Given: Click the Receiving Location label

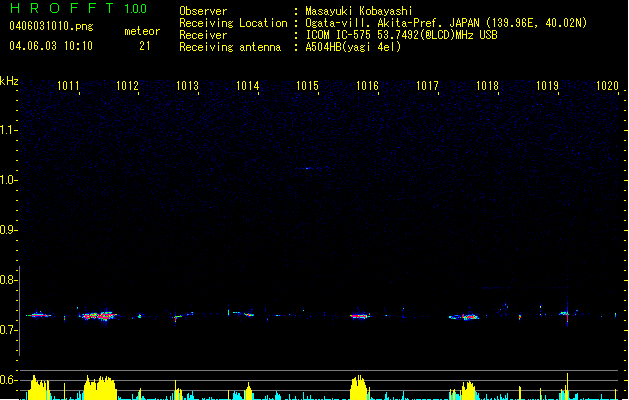Looking at the screenshot, I should 233,23.
